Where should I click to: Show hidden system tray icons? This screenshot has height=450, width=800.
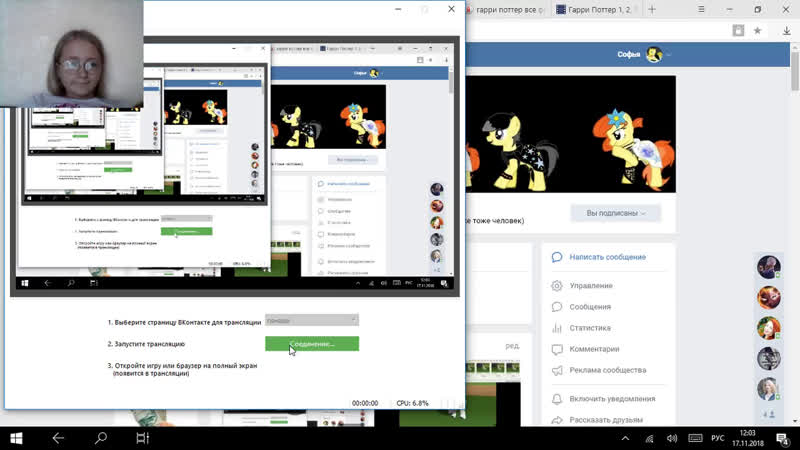coord(625,438)
